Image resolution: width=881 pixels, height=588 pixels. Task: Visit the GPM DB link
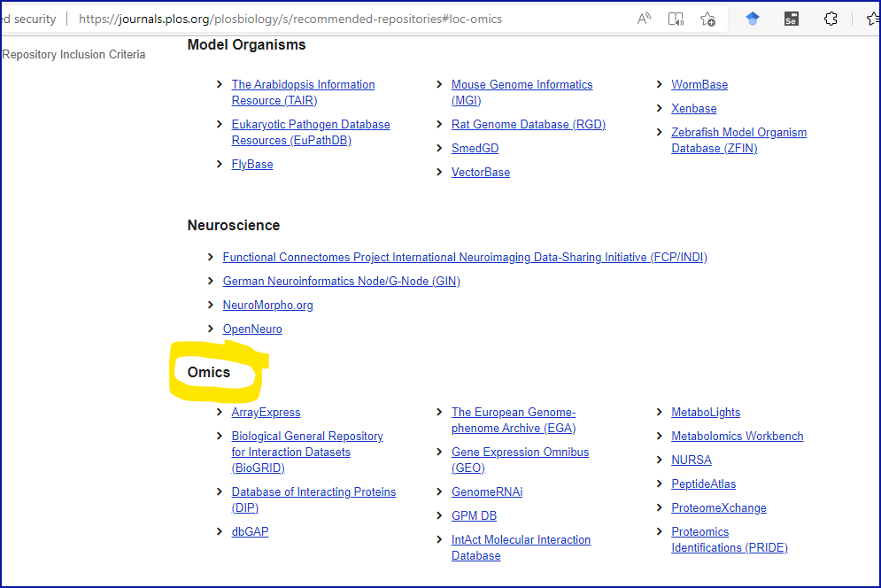(474, 516)
